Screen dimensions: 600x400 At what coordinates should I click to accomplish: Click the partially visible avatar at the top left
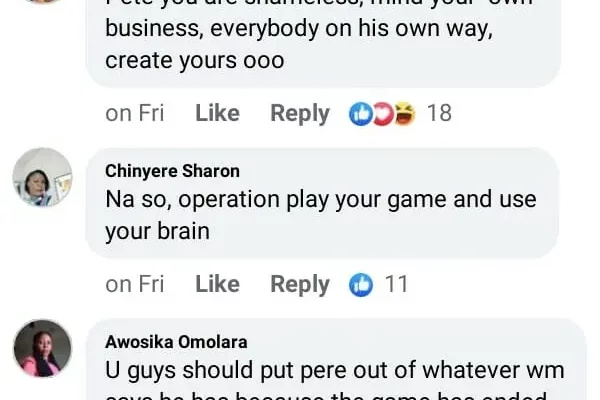pyautogui.click(x=42, y=3)
